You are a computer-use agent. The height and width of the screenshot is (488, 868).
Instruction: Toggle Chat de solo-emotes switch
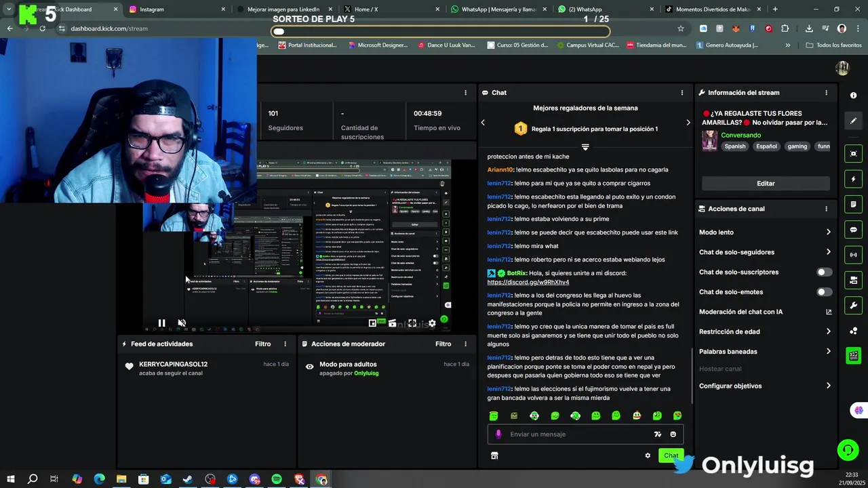click(x=824, y=292)
